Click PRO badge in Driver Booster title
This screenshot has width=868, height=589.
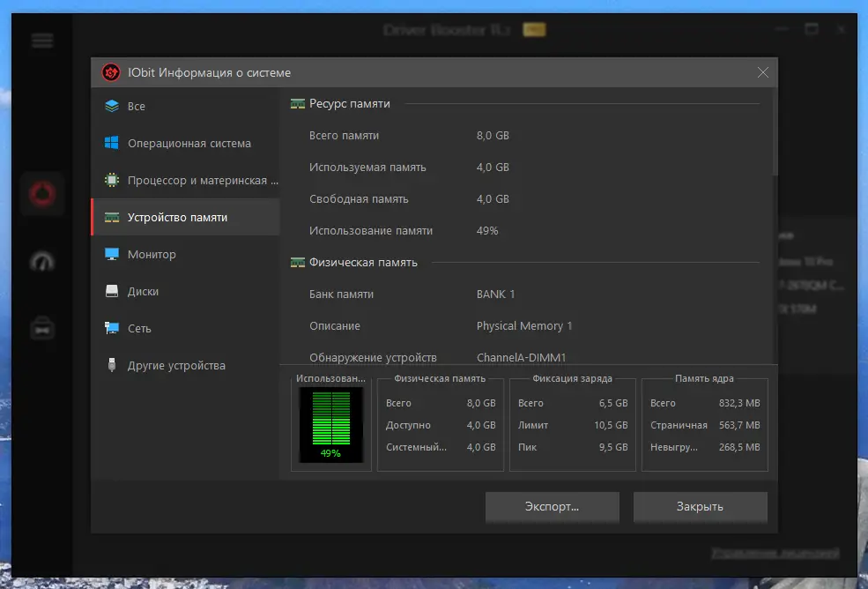(x=534, y=29)
